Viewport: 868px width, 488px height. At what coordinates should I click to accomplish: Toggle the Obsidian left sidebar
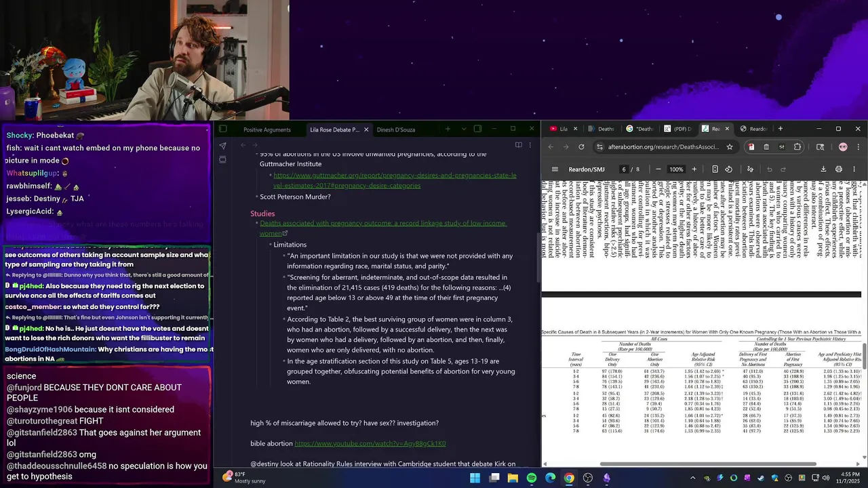click(222, 129)
